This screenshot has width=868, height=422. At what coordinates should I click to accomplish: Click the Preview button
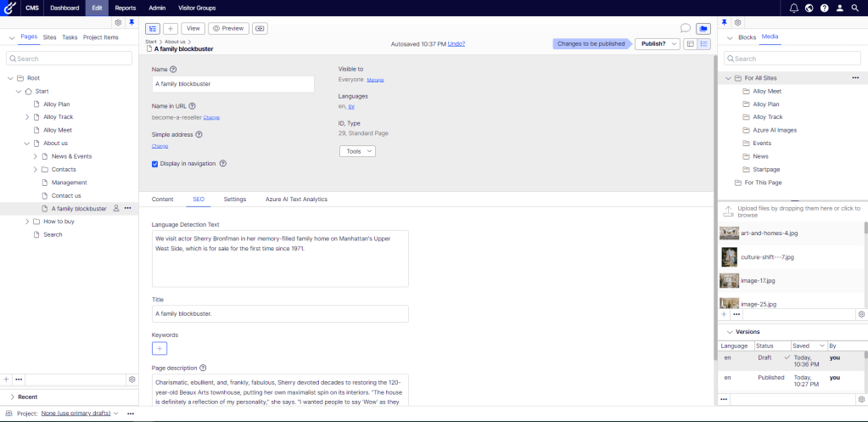(x=228, y=28)
